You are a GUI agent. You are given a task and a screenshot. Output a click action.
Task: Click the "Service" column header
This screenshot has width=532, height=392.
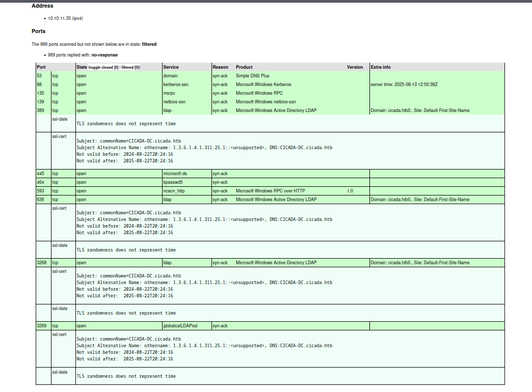point(171,67)
